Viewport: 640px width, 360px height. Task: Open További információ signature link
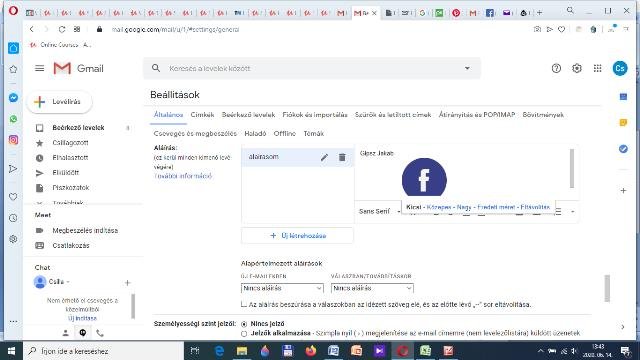pyautogui.click(x=183, y=176)
